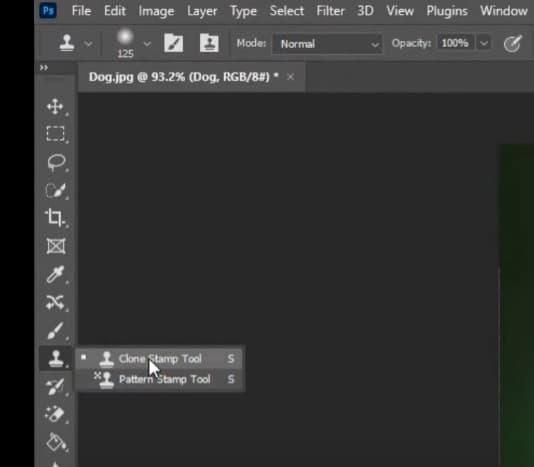Click the Photoshop Ps logo icon
This screenshot has width=534, height=467.
48,11
